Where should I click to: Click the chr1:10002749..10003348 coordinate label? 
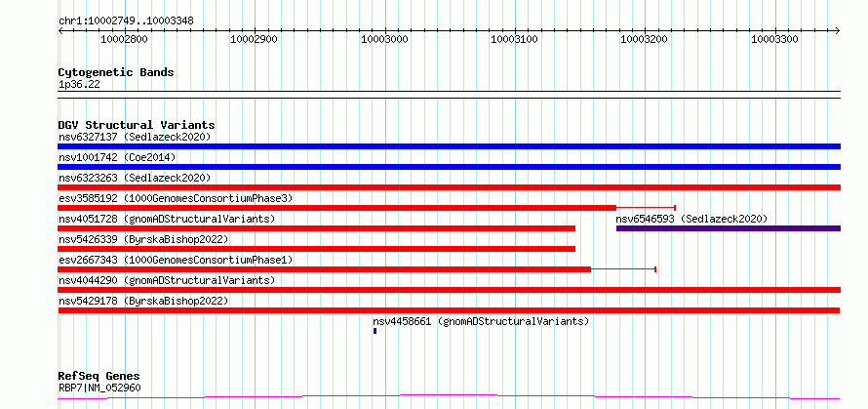[x=126, y=21]
